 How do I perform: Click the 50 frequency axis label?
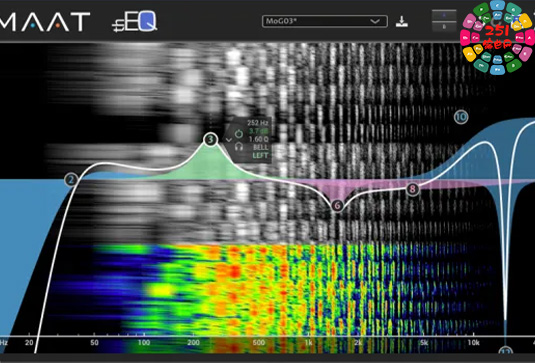(x=94, y=343)
